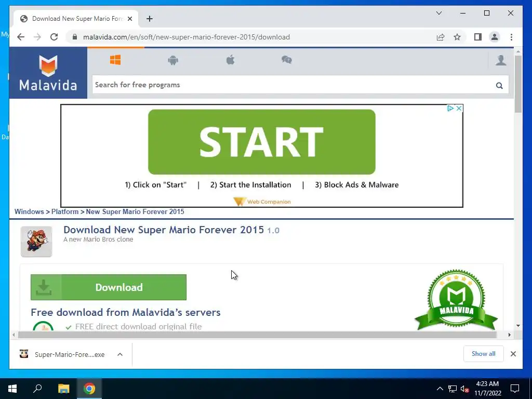This screenshot has width=532, height=399.
Task: Select the Download New Super Mario tab
Action: tap(76, 19)
